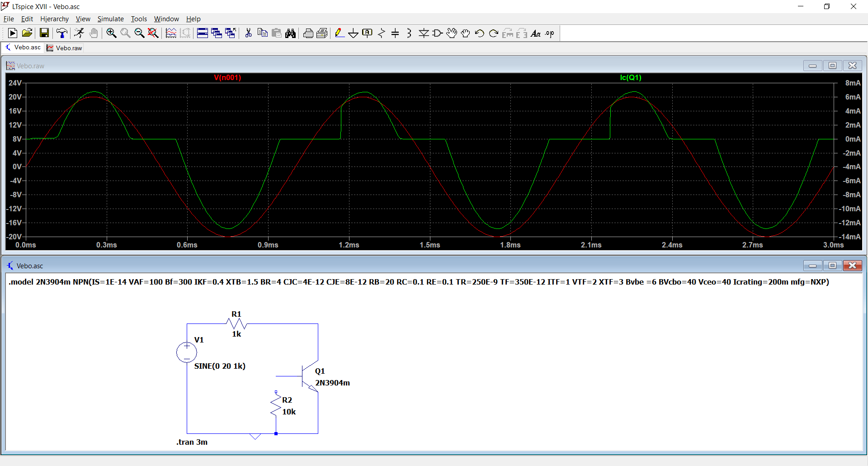Viewport: 868px width, 466px height.
Task: Open the View menu
Action: coord(83,19)
